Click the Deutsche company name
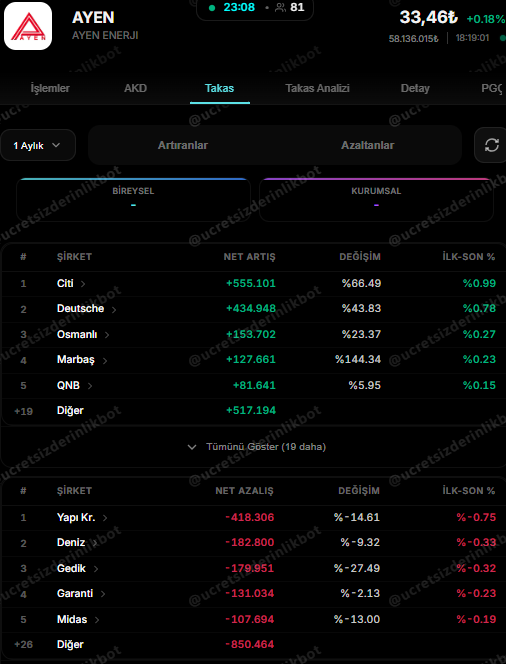506x664 pixels. pyautogui.click(x=80, y=308)
